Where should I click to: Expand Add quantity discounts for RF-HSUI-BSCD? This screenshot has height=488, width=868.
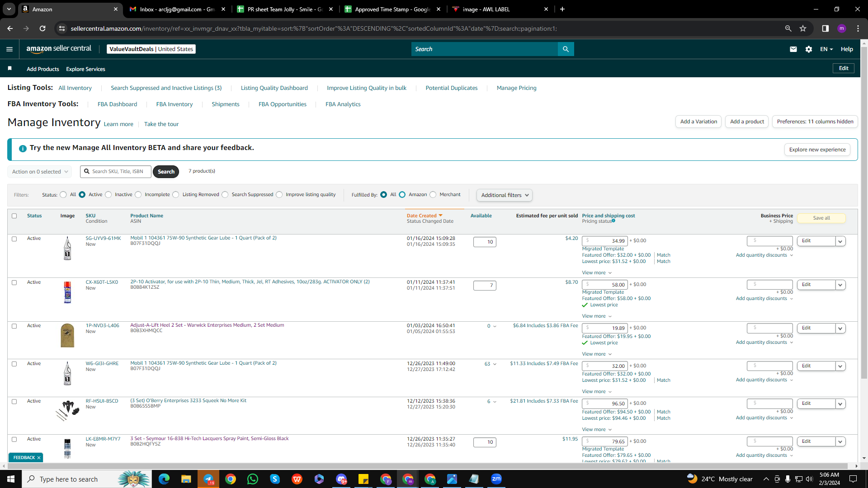(764, 418)
